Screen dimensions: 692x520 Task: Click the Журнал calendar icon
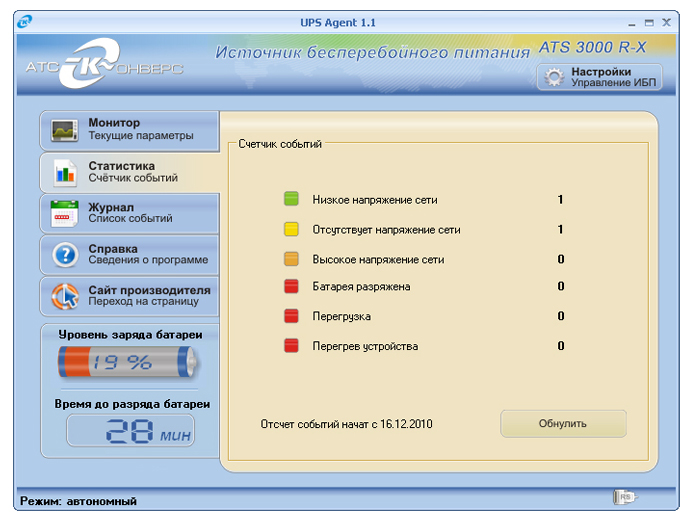click(64, 214)
